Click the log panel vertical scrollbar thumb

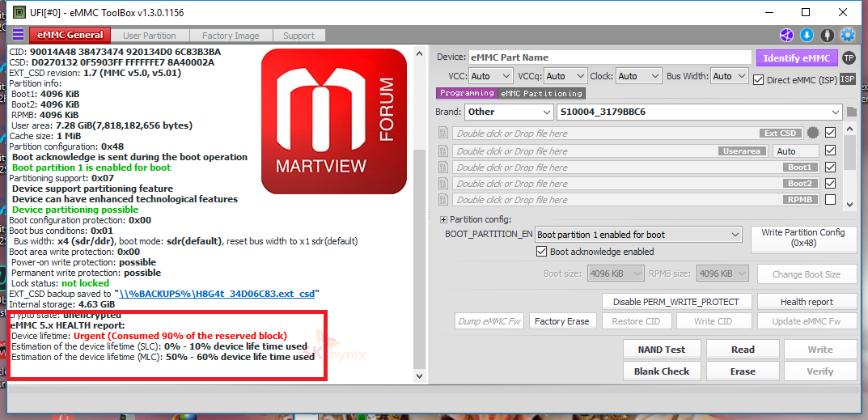coord(420,259)
